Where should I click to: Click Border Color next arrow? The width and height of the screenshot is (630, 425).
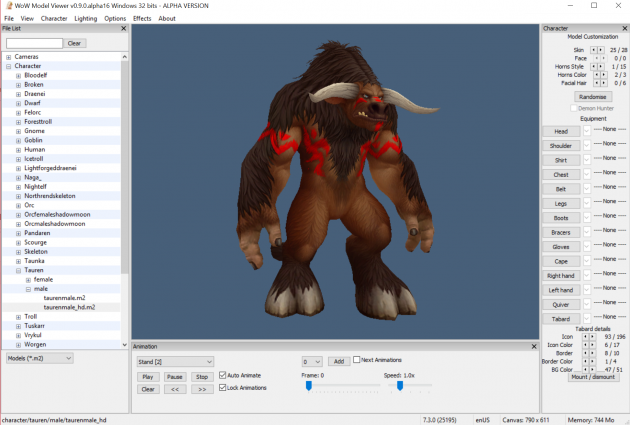click(x=593, y=361)
